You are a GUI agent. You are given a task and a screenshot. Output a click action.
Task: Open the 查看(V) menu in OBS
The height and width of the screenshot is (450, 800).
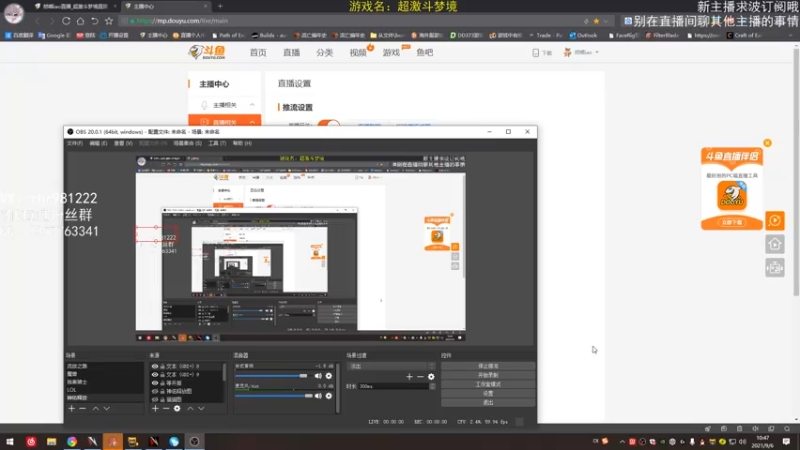(x=123, y=143)
